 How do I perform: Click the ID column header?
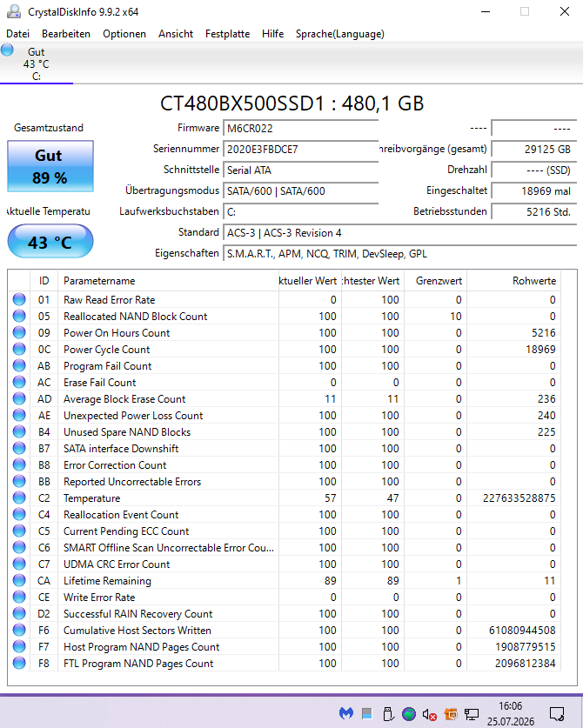pyautogui.click(x=44, y=281)
